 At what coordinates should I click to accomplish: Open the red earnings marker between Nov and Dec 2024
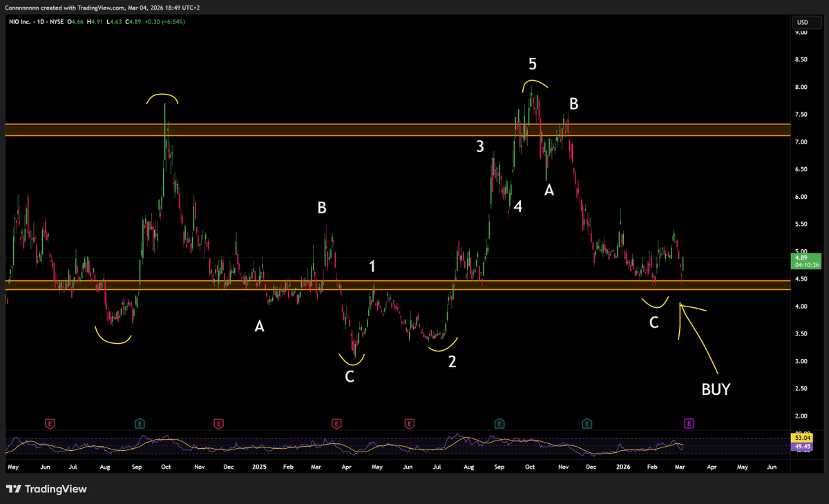218,423
